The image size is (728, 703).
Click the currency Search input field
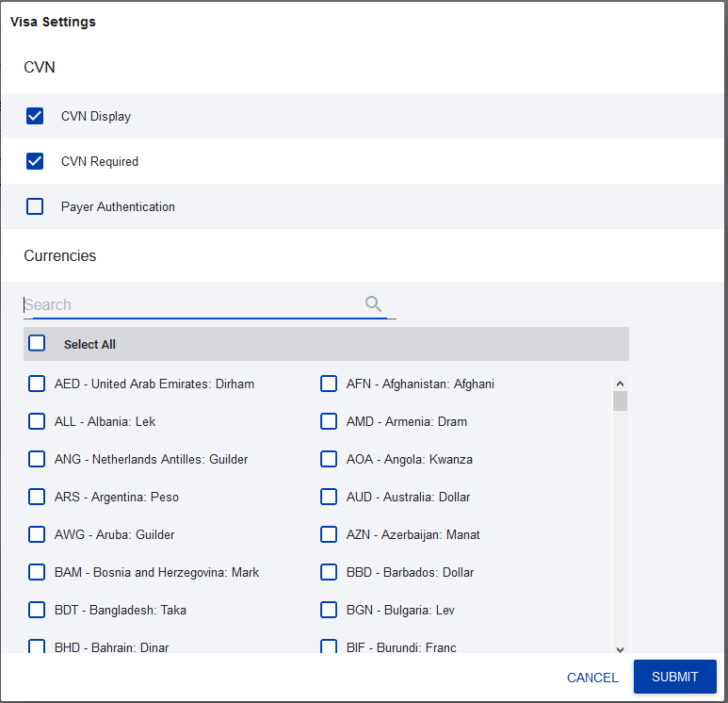188,304
